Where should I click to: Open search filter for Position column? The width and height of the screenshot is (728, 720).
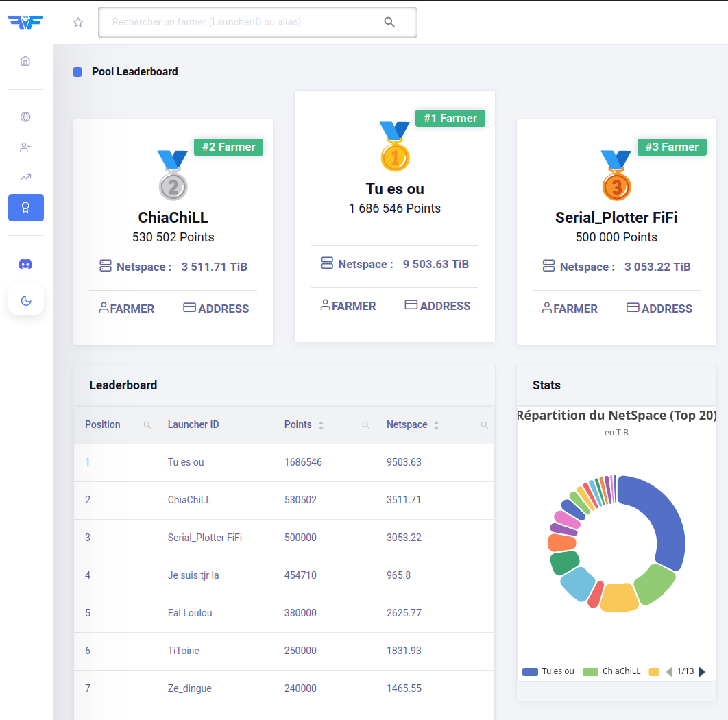coord(147,425)
